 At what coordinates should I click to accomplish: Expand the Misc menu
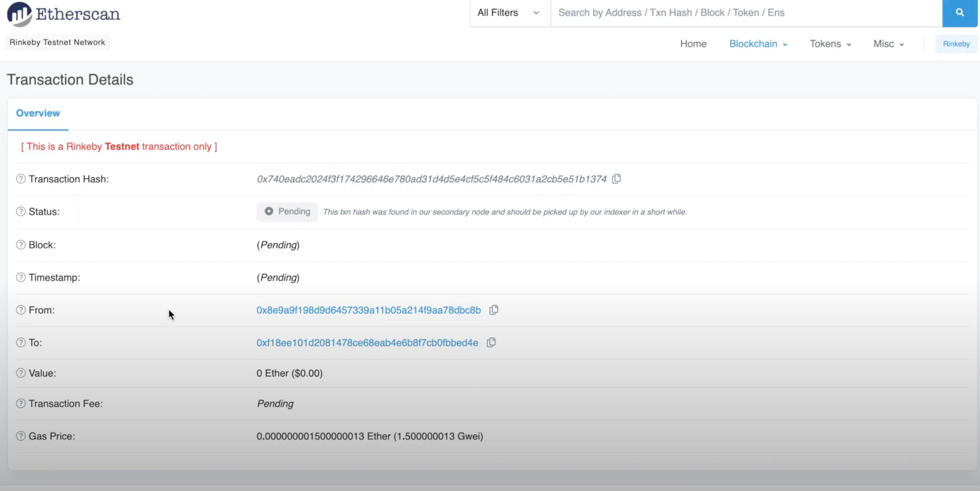[888, 44]
